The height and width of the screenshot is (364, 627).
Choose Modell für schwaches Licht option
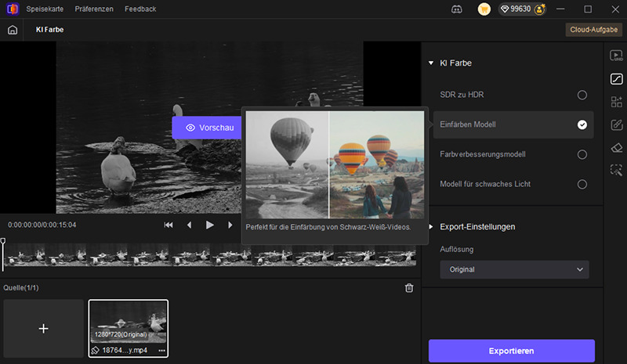coord(582,184)
